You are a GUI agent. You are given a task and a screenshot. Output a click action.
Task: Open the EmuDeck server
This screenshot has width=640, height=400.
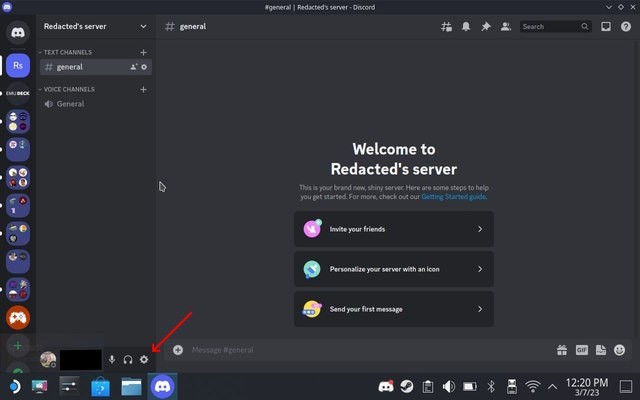tap(18, 93)
